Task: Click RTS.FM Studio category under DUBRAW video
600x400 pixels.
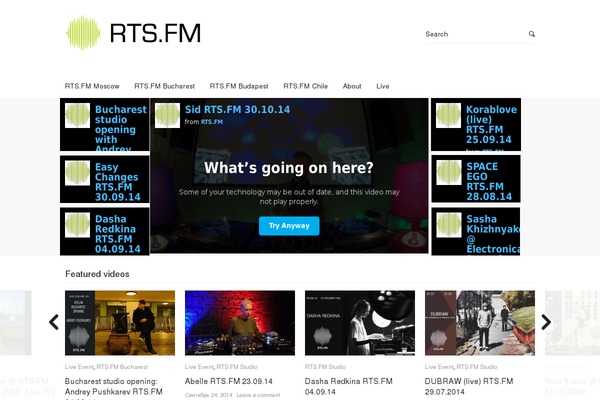Action: point(477,367)
